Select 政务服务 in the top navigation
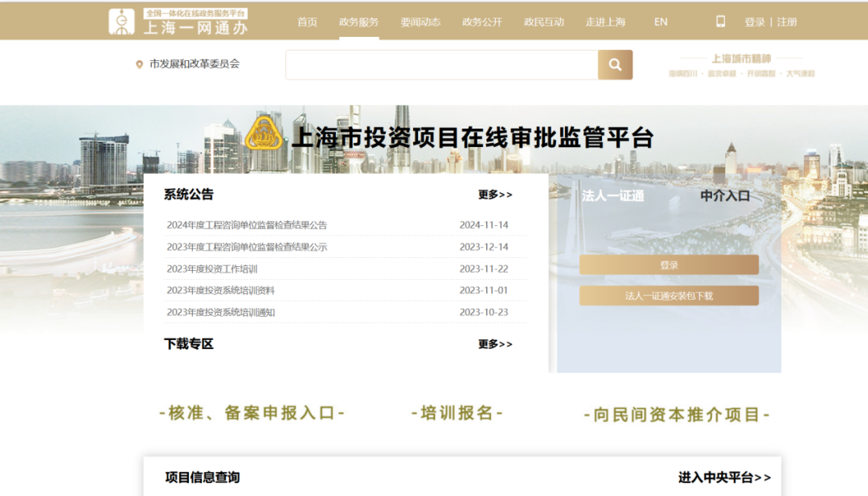The height and width of the screenshot is (496, 868). click(358, 22)
